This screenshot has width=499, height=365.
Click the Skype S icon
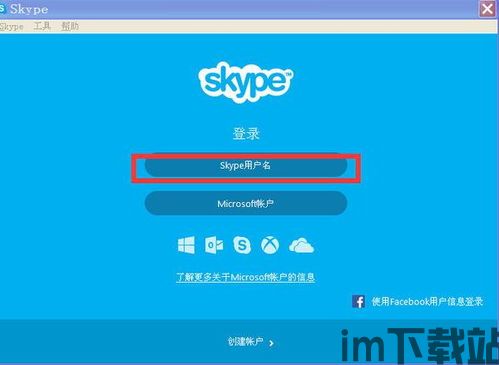pos(242,245)
